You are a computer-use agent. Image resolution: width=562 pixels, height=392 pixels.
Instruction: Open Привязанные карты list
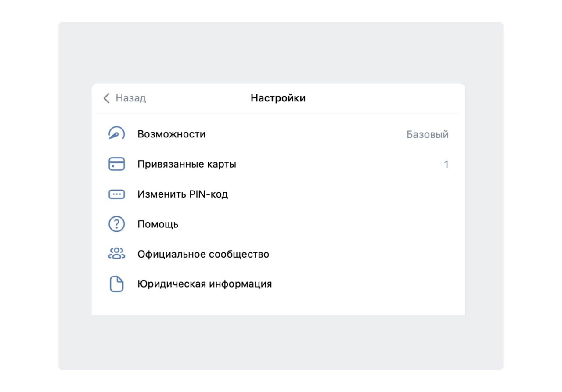tap(278, 164)
